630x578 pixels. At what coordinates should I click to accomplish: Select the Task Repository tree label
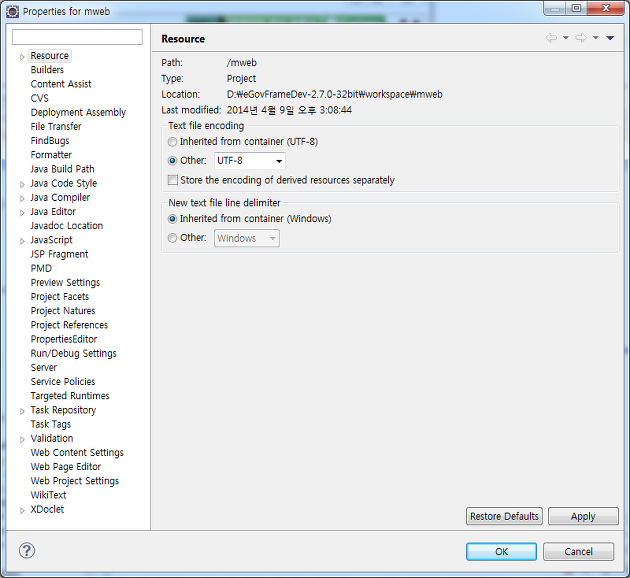tap(63, 410)
